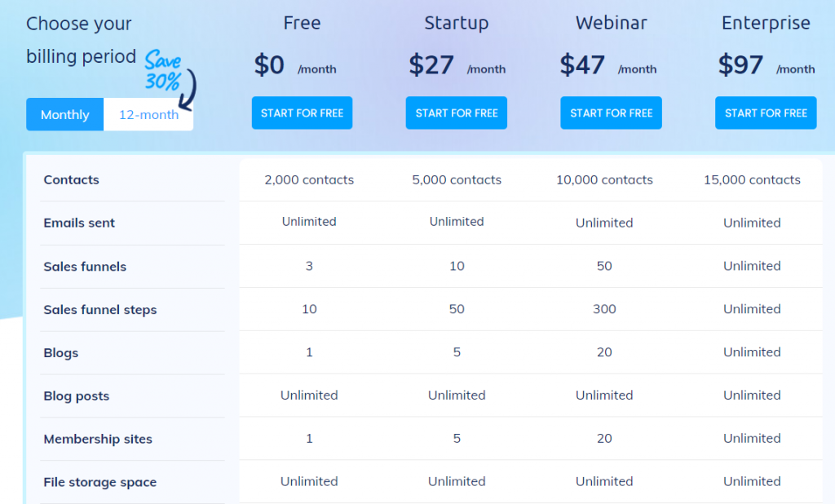Click the Sales funnel steps label

pyautogui.click(x=100, y=309)
